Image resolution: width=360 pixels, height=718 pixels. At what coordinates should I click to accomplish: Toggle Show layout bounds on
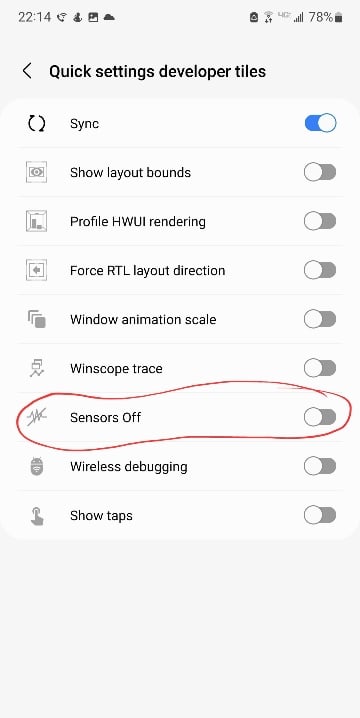pyautogui.click(x=320, y=172)
